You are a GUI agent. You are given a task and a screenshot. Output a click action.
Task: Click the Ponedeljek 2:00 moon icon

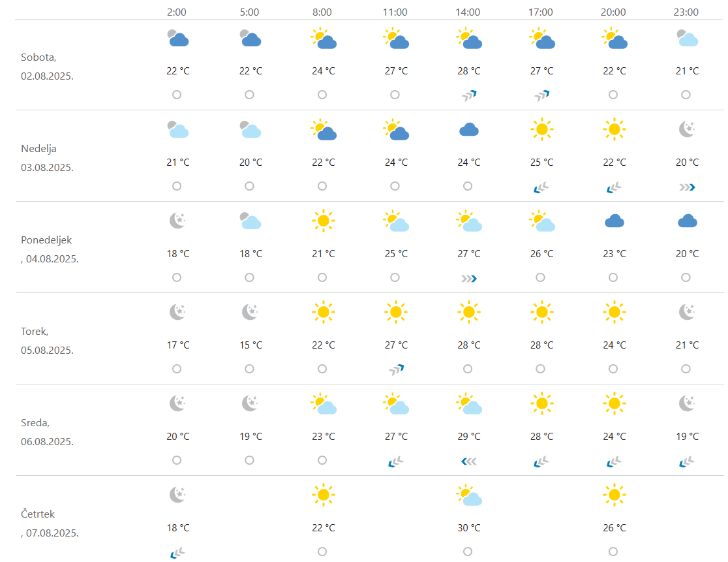(177, 221)
